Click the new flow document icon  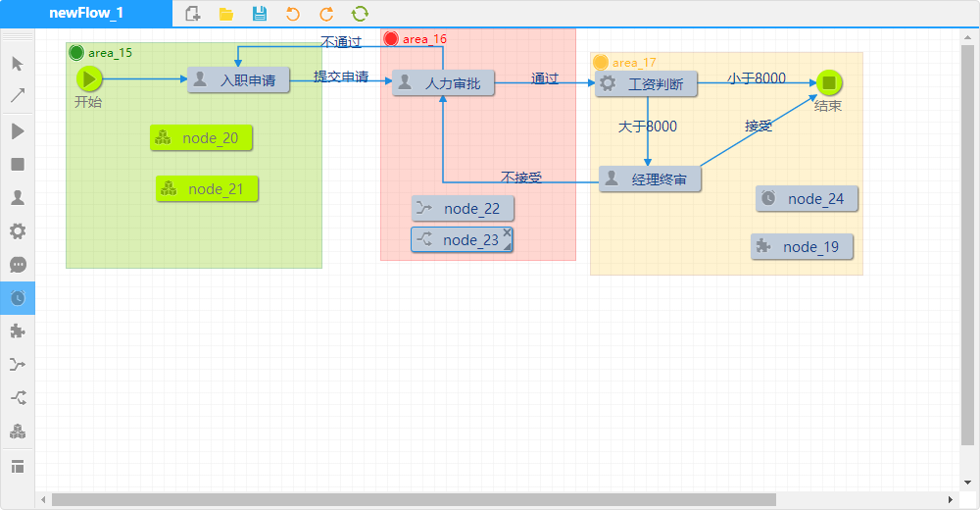[193, 14]
